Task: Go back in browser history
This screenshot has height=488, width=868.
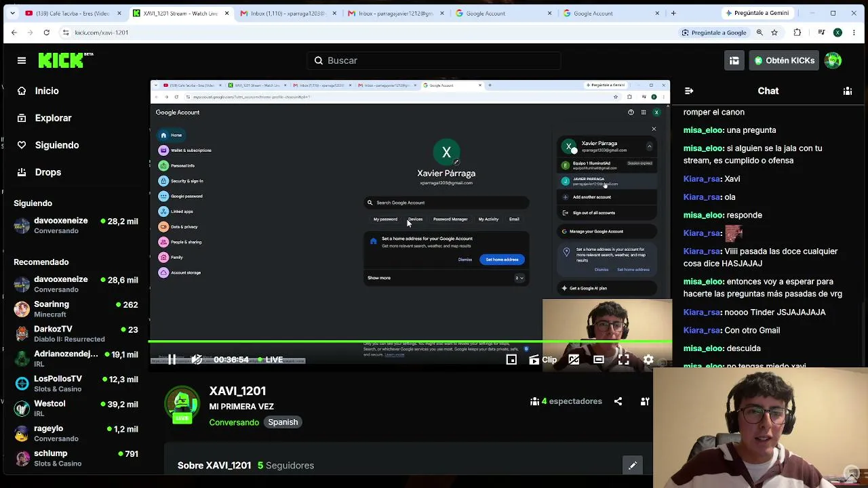Action: (x=14, y=33)
